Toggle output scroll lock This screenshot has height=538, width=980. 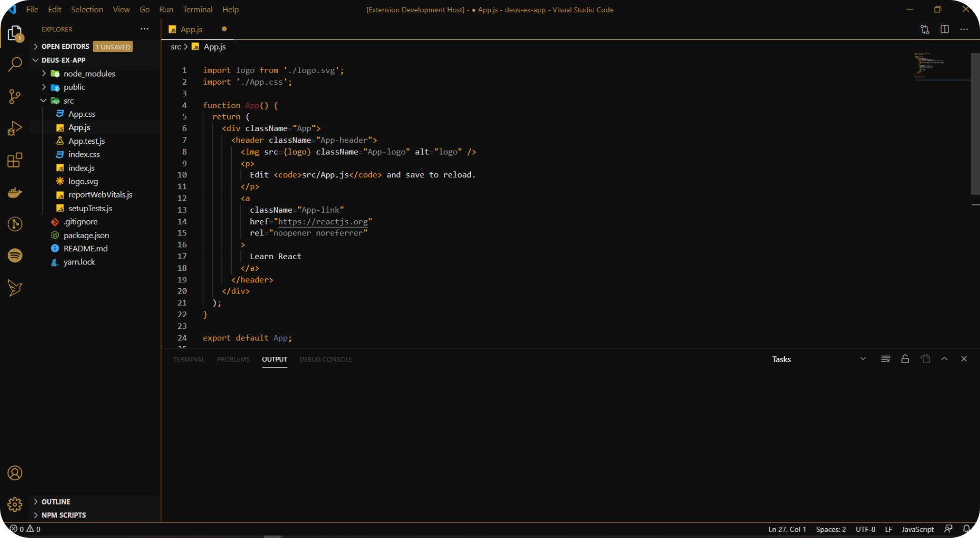(x=905, y=359)
